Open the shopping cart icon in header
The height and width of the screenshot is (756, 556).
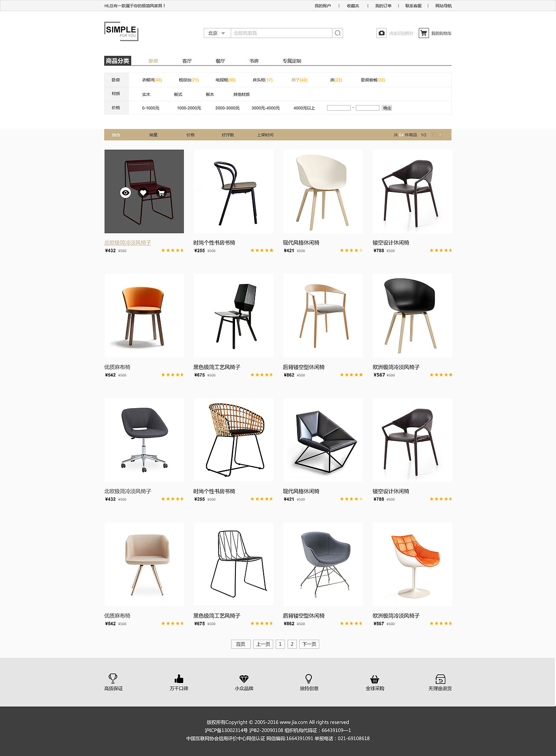click(x=424, y=33)
